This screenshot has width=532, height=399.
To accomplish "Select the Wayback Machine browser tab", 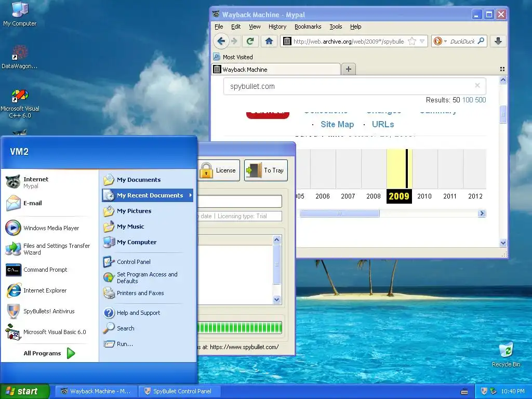I will 276,69.
